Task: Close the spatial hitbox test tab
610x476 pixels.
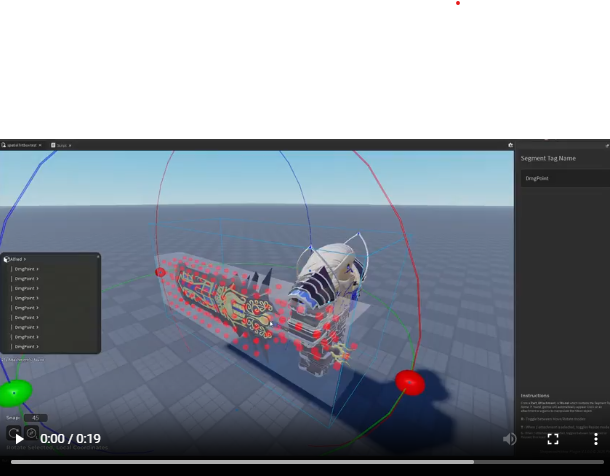Action: click(x=40, y=145)
